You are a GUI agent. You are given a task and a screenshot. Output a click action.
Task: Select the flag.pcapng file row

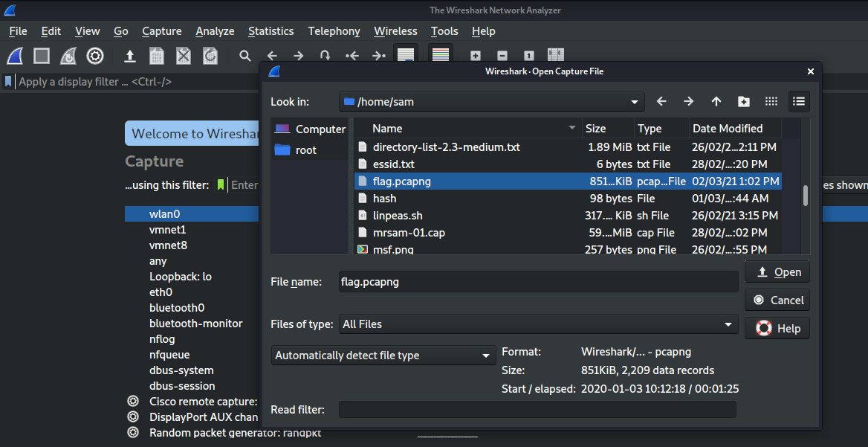(568, 181)
